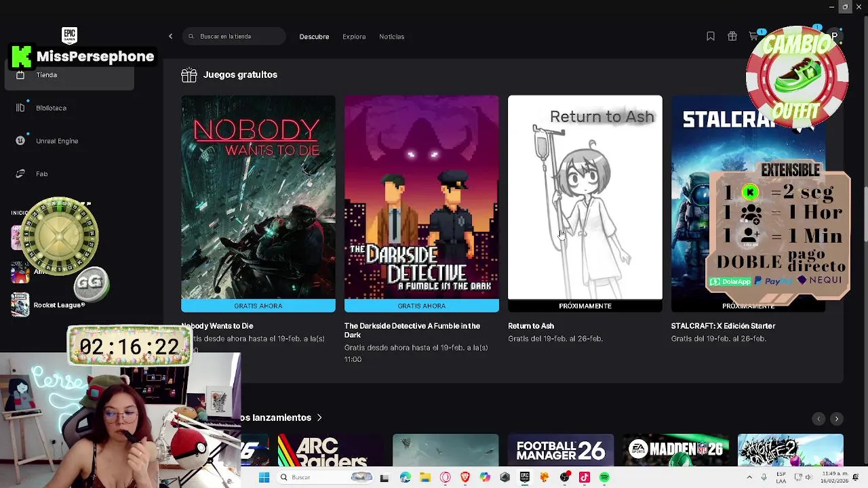Open the Tienda store sidebar item
Viewport: 868px width, 488px height.
click(x=69, y=75)
